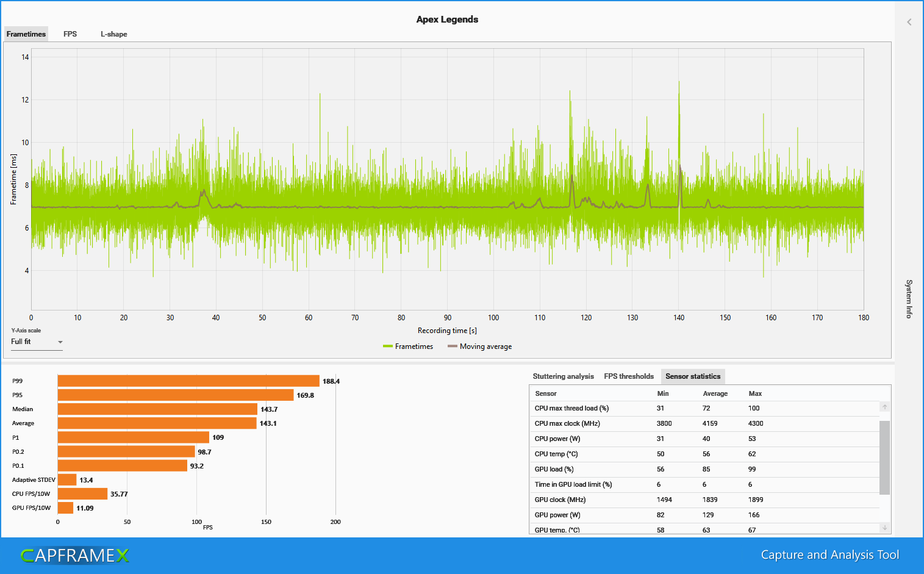Click the P0.2 bar value 98.7
The height and width of the screenshot is (574, 924).
(204, 452)
